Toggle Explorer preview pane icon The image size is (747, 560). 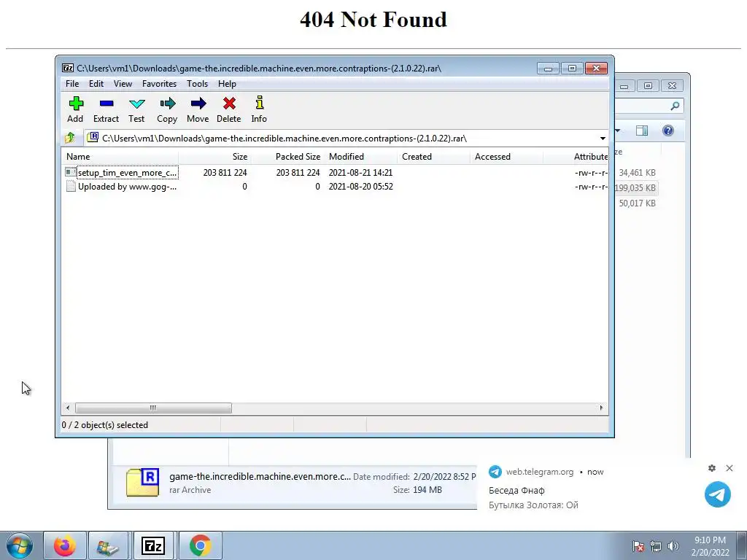pos(642,131)
